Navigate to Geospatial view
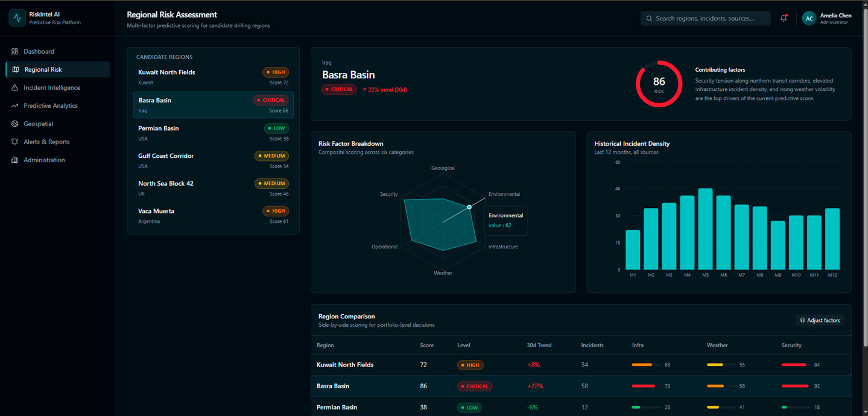 (x=58, y=124)
